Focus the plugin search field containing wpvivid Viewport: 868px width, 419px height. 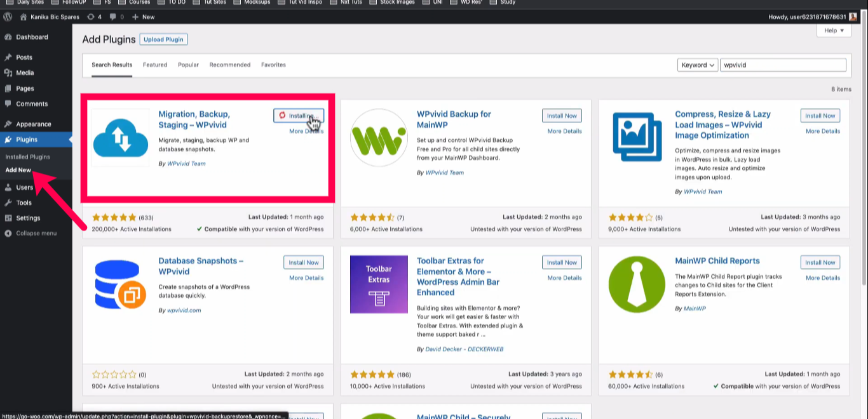tap(783, 65)
